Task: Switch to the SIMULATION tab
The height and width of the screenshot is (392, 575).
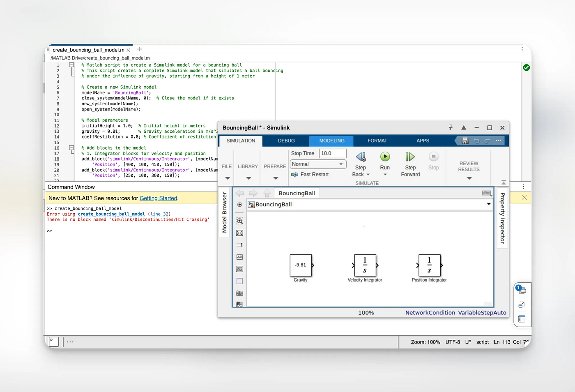Action: click(241, 141)
